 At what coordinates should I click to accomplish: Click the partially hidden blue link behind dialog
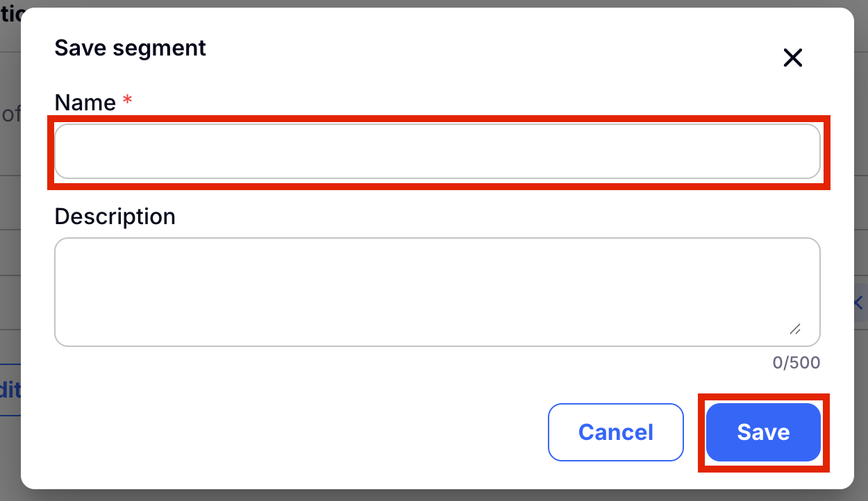coord(10,390)
